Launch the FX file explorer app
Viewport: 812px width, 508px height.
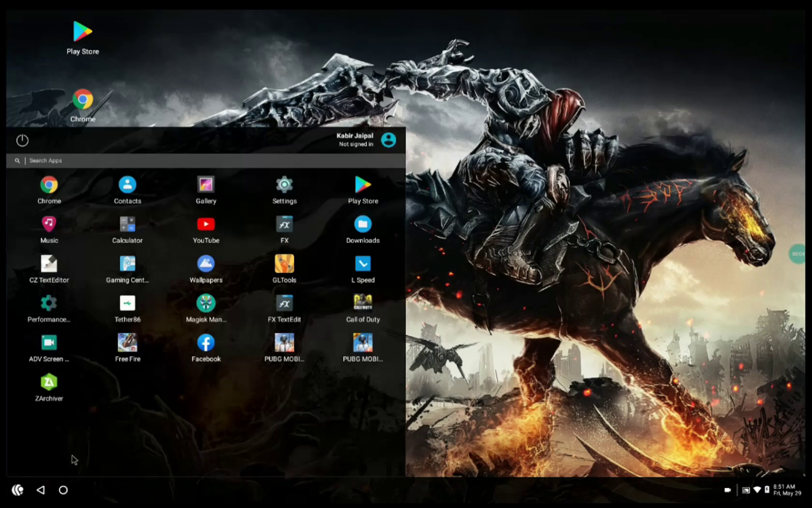point(285,230)
